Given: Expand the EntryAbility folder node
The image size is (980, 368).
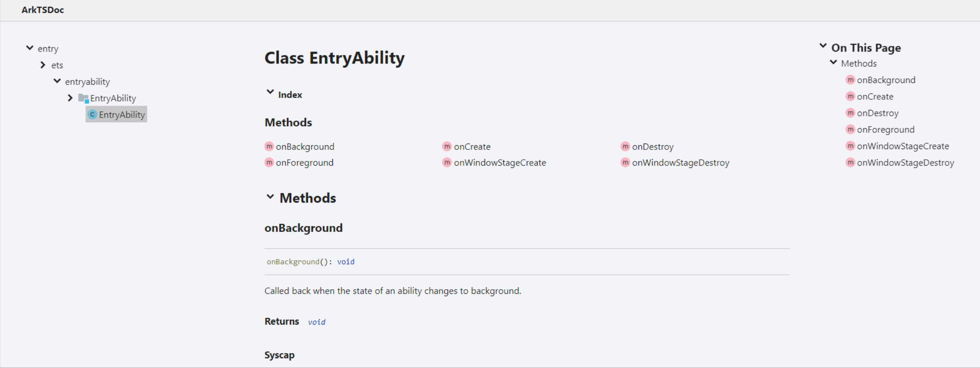Looking at the screenshot, I should pyautogui.click(x=70, y=98).
